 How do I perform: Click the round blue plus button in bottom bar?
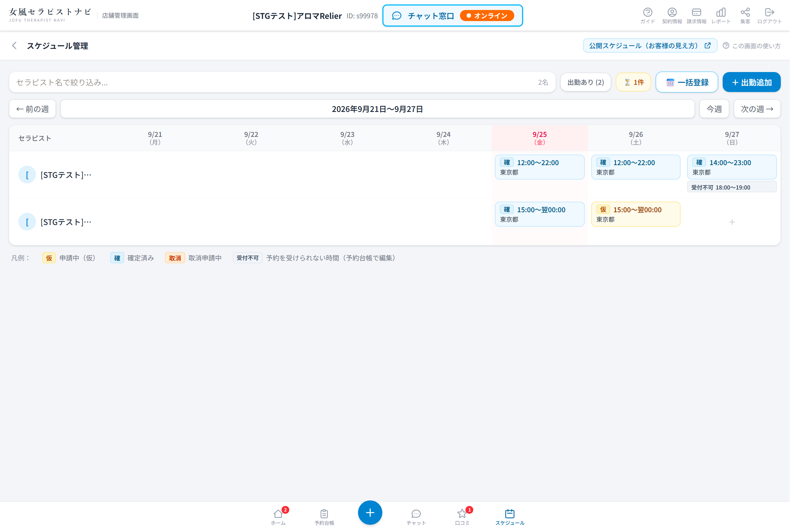[x=374, y=518]
